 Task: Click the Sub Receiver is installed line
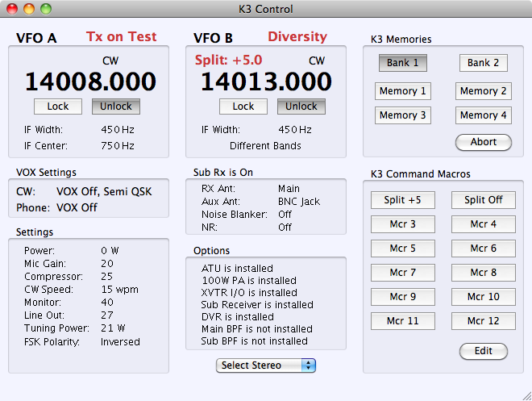coord(257,305)
